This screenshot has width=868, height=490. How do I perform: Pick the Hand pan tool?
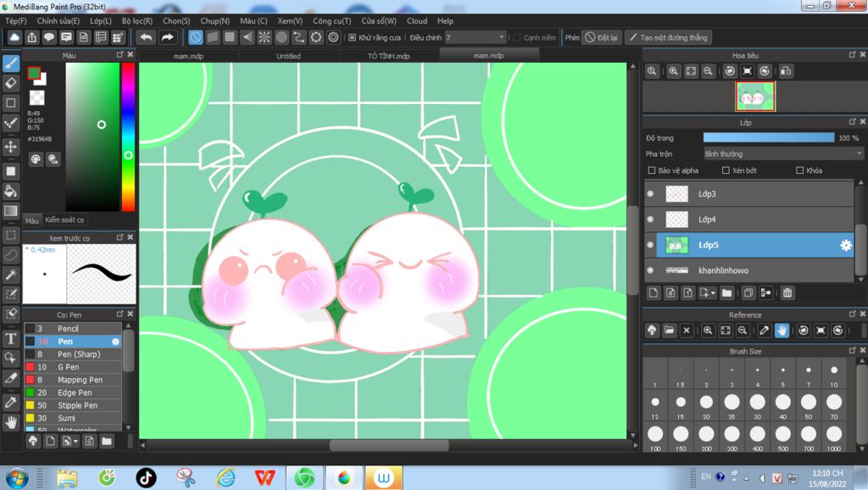click(x=11, y=421)
